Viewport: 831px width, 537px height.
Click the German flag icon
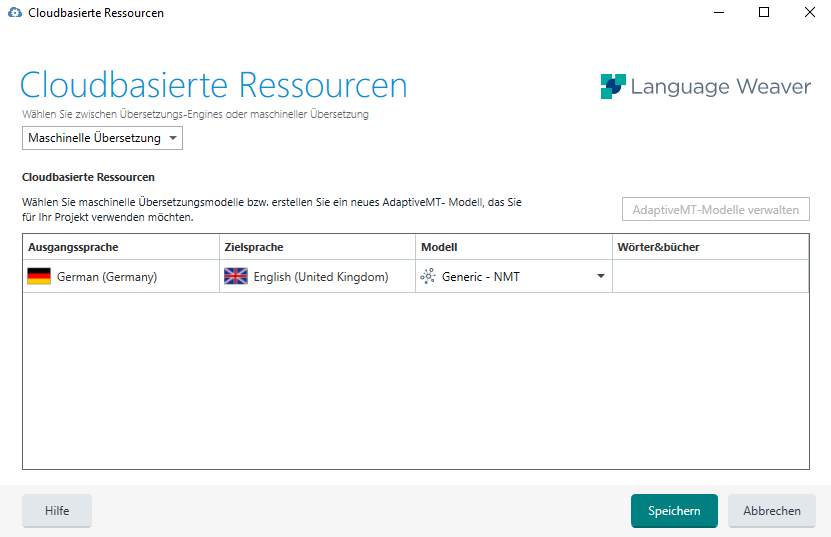39,276
